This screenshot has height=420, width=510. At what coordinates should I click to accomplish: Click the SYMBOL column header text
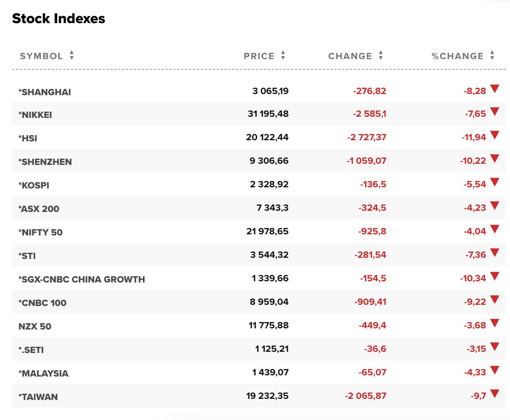pos(41,56)
